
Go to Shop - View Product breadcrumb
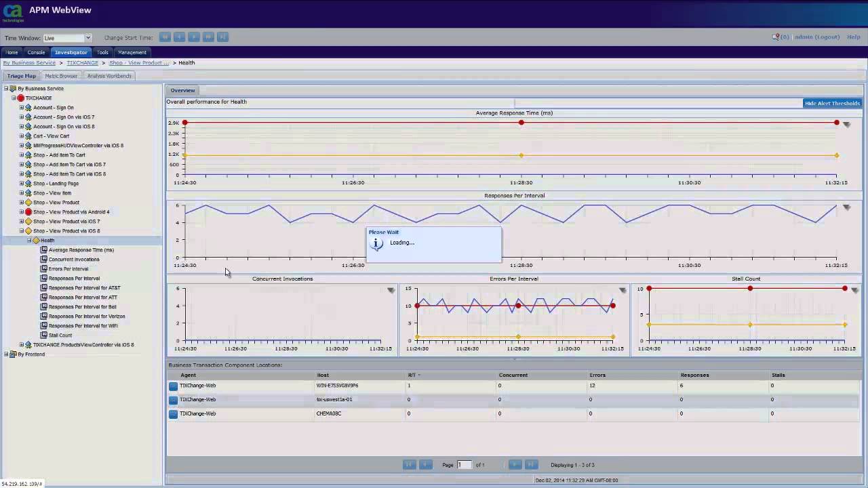pos(139,63)
